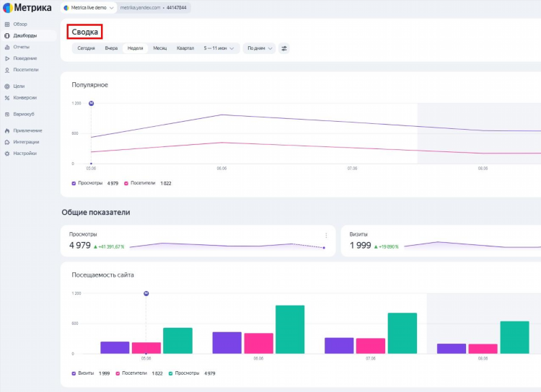
Task: Toggle the Посетители checkbox in the Популярное legend
Action: point(126,184)
